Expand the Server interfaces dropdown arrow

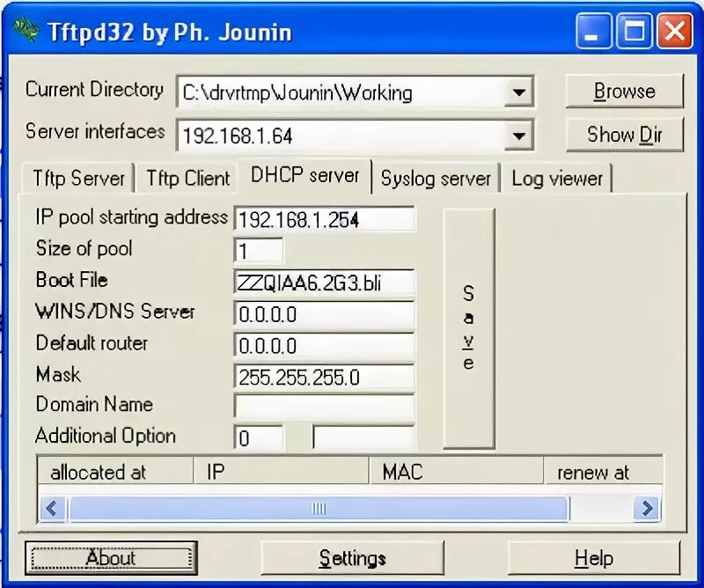pos(518,136)
